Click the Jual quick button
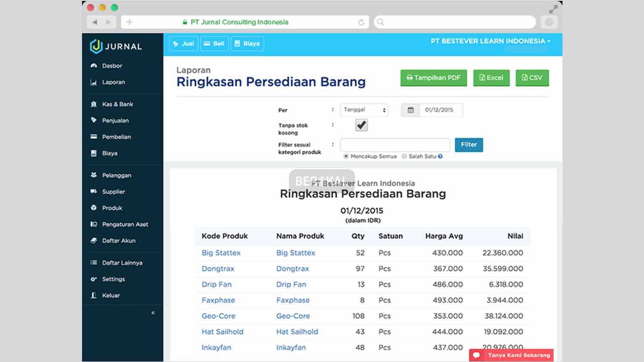Image resolution: width=644 pixels, height=362 pixels. (x=184, y=43)
